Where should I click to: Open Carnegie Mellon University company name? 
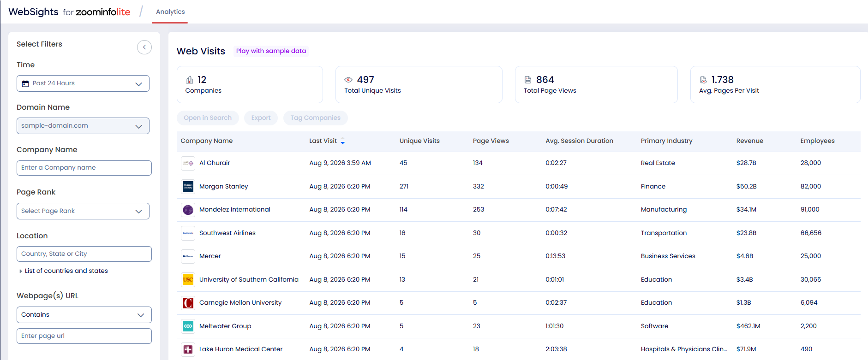point(240,303)
